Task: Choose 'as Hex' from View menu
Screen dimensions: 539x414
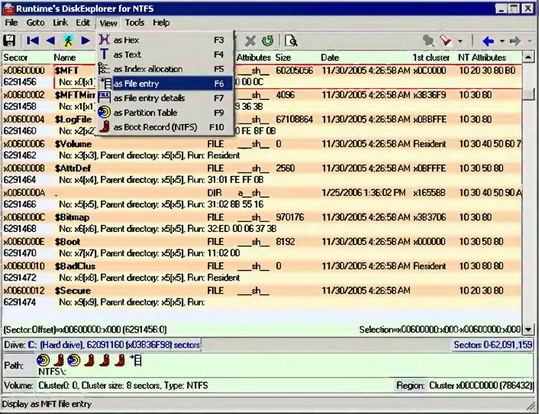Action: coord(164,40)
